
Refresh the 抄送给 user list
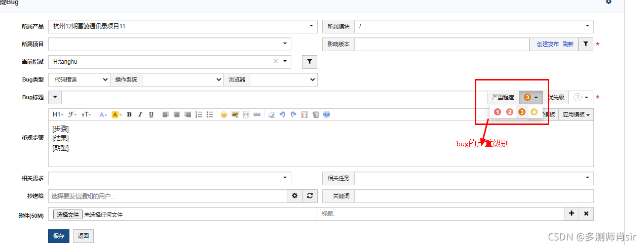point(310,196)
